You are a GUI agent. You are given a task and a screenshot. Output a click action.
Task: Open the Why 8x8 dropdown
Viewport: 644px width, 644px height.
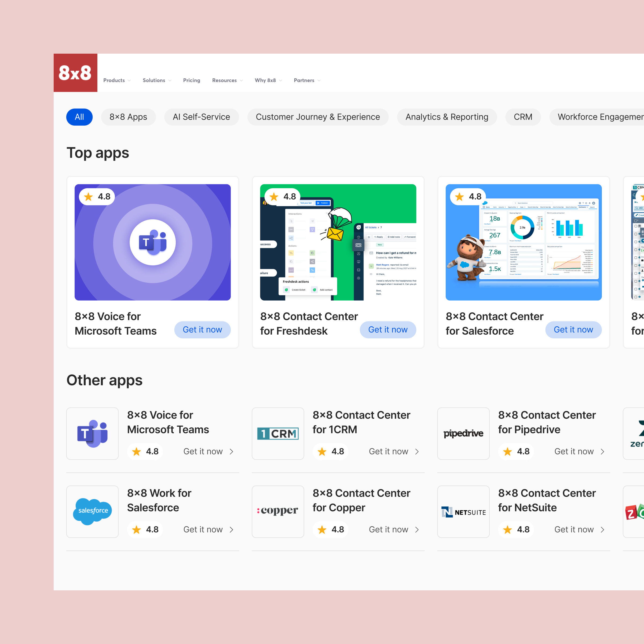[x=268, y=80]
